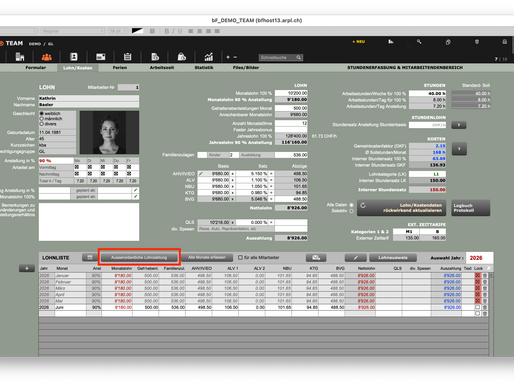Click the text color swatch in format bar
The image size is (514, 386).
point(137,31)
